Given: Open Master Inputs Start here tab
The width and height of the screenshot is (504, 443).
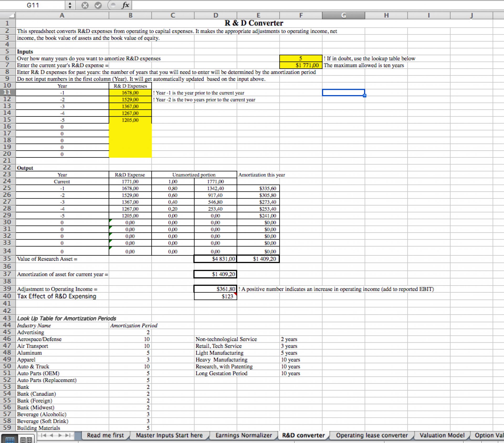Looking at the screenshot, I should click(169, 435).
